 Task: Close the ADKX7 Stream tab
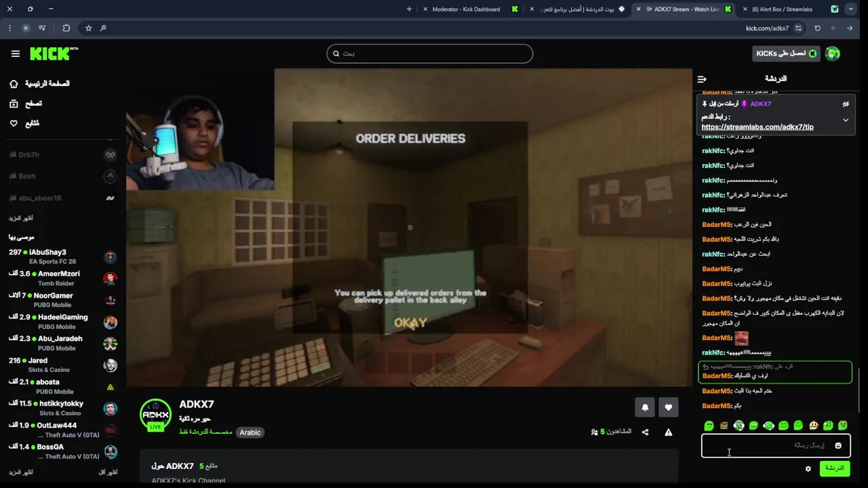(638, 9)
